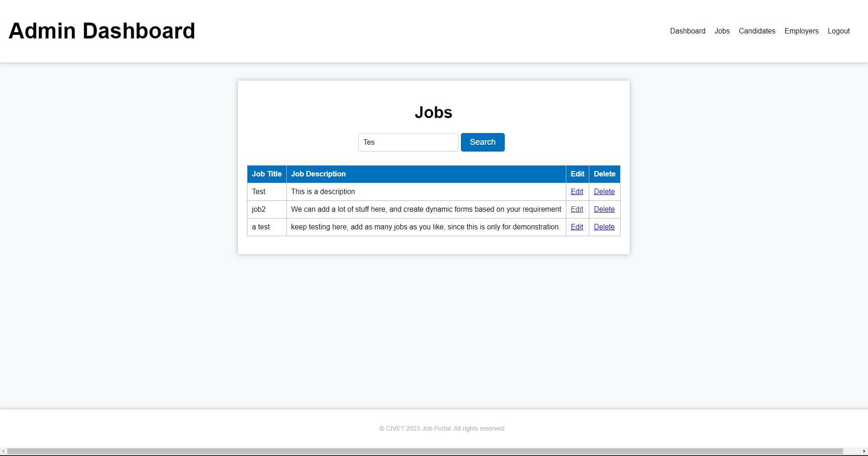868x456 pixels.
Task: Delete the 'job2' entry
Action: click(x=604, y=209)
